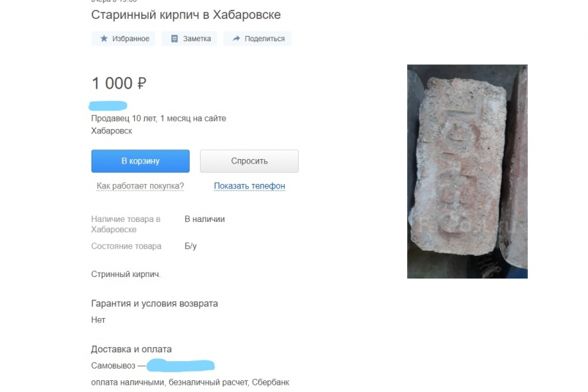Click the 1 000 ₽ price
Viewport: 588px width, 392px height.
pyautogui.click(x=119, y=84)
